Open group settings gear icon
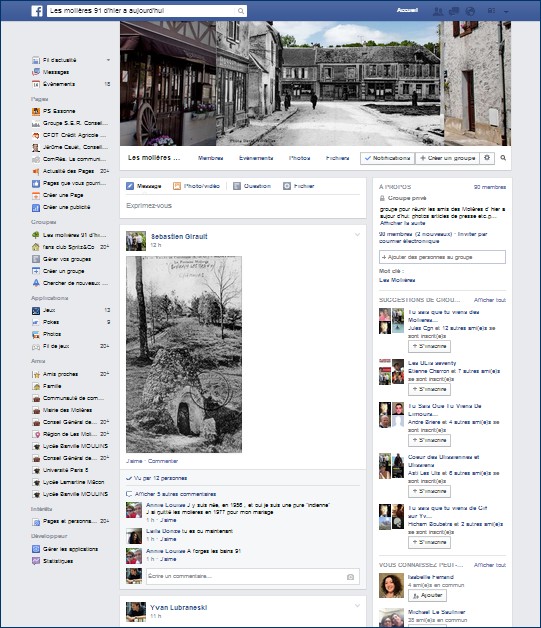541x628 pixels. click(x=487, y=158)
